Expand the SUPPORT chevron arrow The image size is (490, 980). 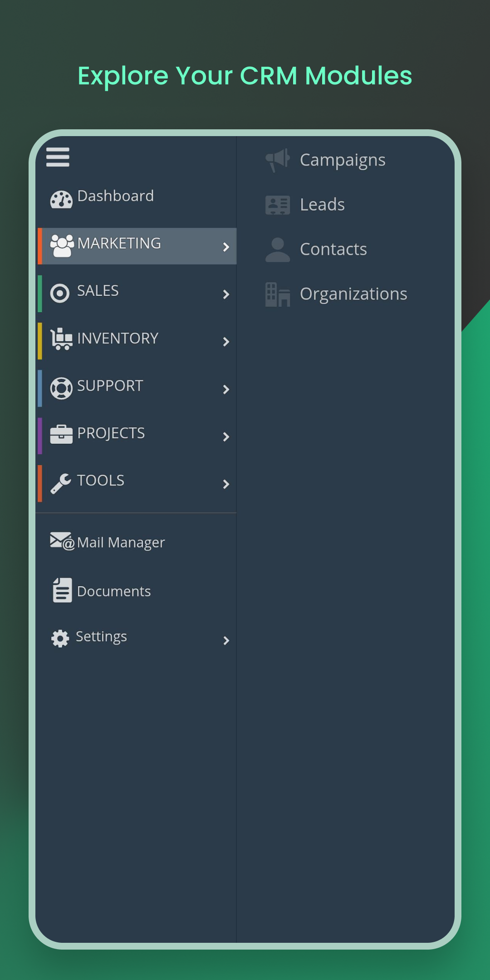[226, 389]
